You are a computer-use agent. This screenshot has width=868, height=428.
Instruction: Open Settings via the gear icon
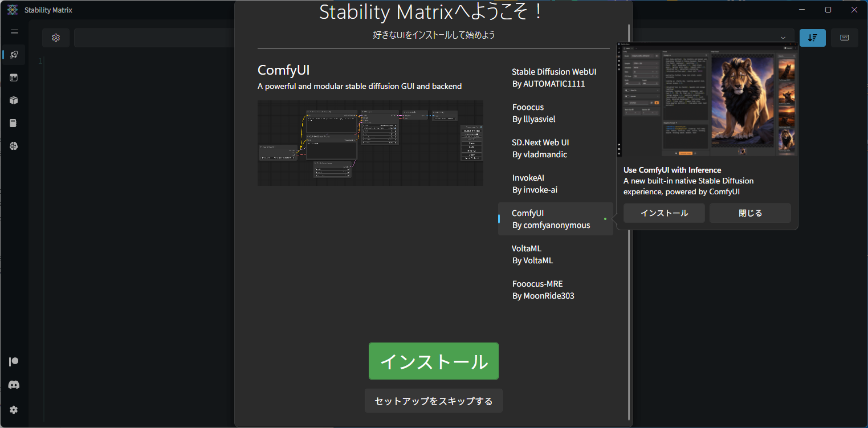click(x=14, y=410)
